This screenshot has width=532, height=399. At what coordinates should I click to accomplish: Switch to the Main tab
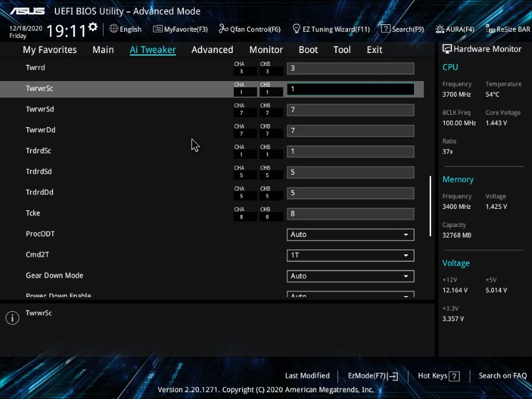point(103,50)
